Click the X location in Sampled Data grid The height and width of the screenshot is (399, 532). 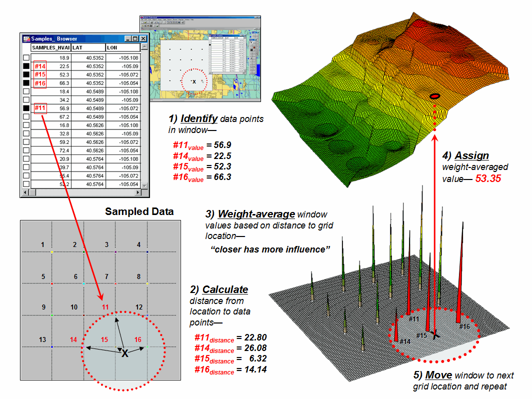tap(124, 353)
